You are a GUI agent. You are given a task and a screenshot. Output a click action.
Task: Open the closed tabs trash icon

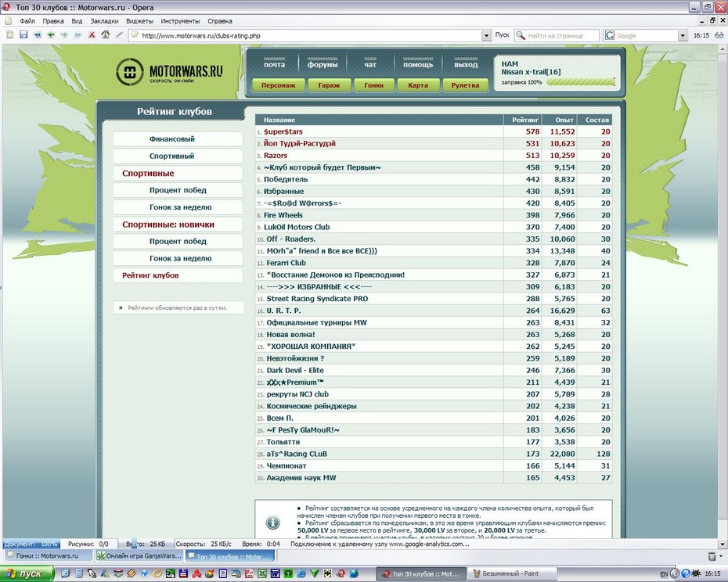coord(711,556)
